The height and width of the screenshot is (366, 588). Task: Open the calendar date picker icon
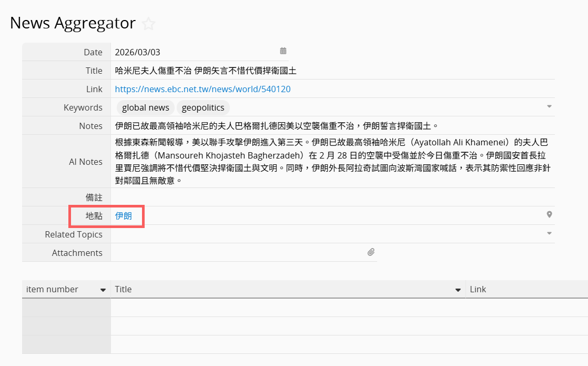click(x=283, y=51)
